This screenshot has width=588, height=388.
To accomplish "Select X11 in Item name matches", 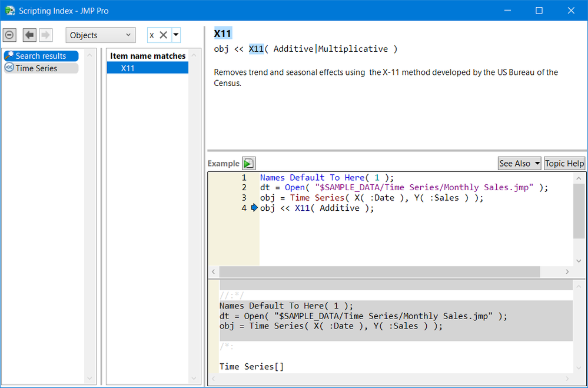I will pos(128,68).
